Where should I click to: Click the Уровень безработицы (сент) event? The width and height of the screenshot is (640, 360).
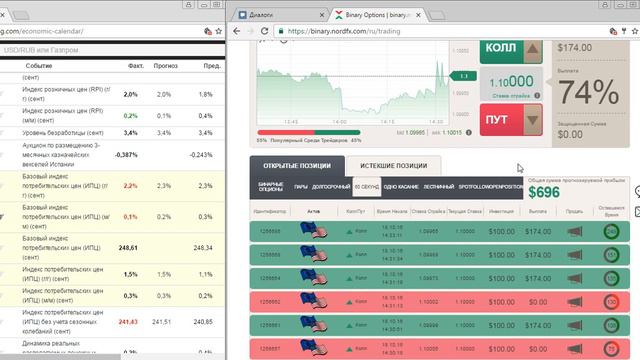[63, 133]
